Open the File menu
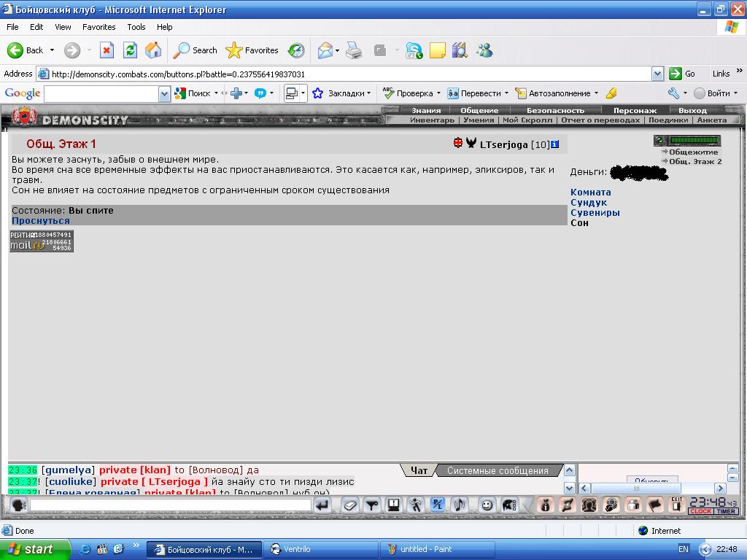This screenshot has width=747, height=560. [12, 27]
